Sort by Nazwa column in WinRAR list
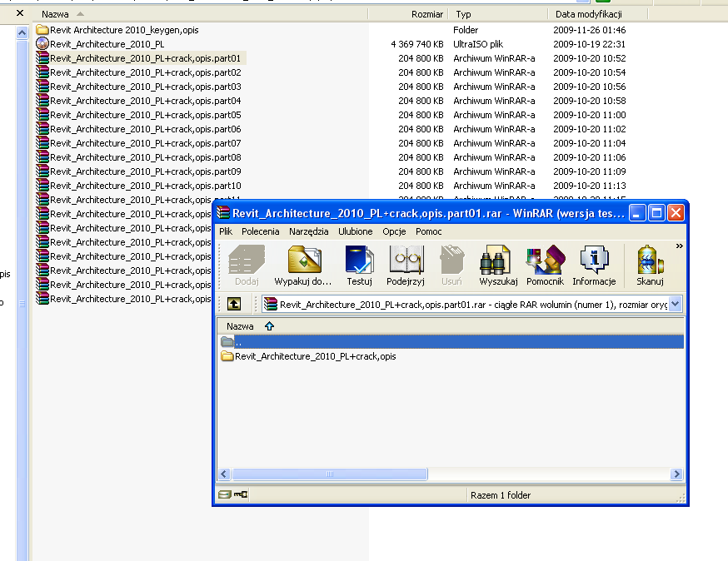Image resolution: width=728 pixels, height=561 pixels. (x=240, y=326)
